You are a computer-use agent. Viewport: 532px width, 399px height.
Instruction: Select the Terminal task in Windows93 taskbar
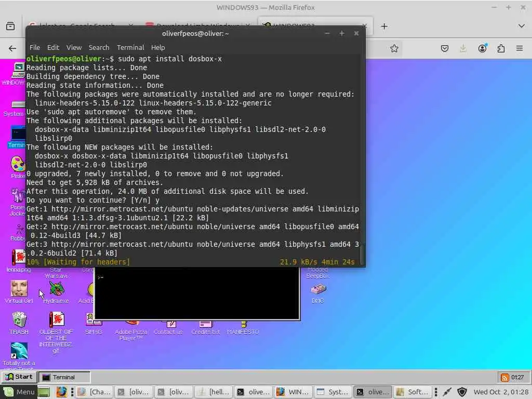coord(64,377)
